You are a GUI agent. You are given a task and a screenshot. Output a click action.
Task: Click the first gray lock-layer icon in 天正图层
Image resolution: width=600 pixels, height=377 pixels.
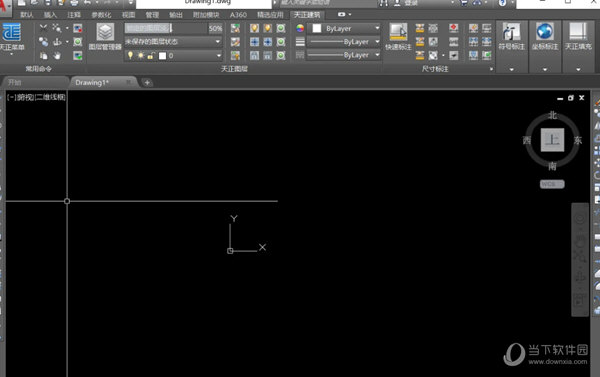point(254,55)
